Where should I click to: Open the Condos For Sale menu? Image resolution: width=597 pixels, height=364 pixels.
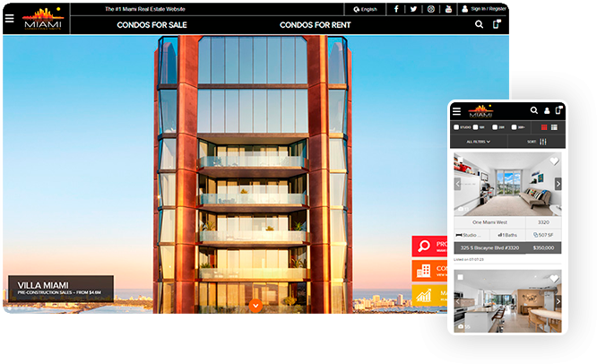(151, 25)
